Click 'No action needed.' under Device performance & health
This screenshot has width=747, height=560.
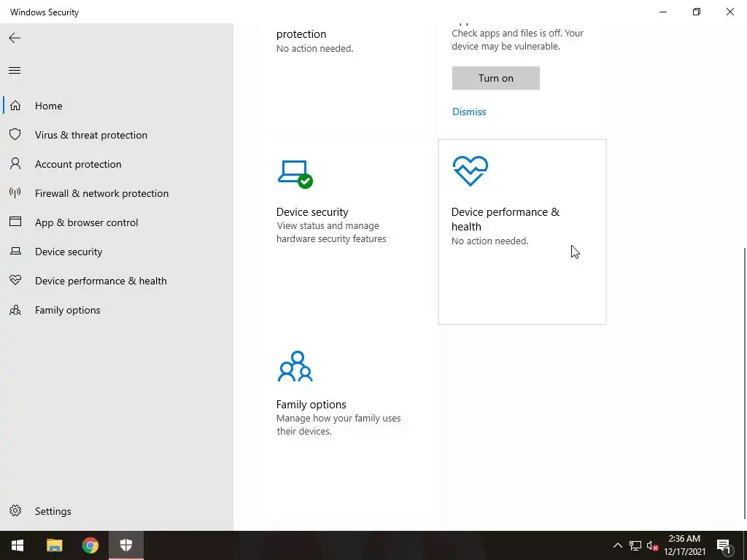489,241
